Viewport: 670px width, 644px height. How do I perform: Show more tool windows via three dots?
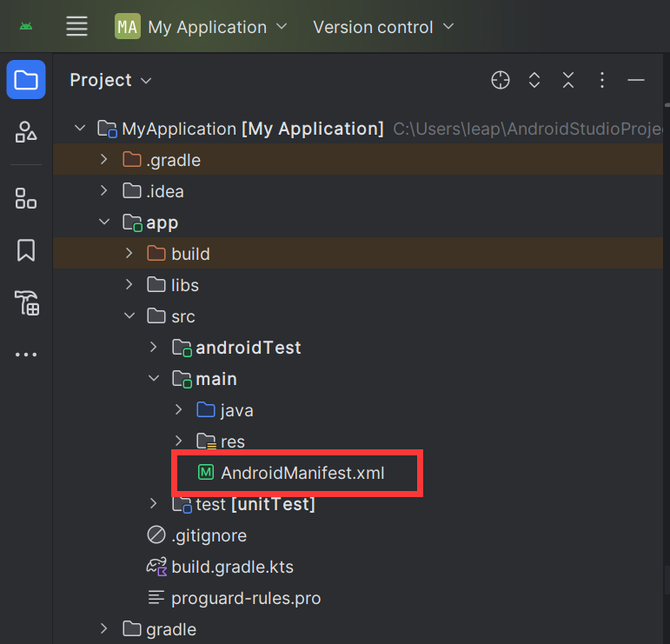26,355
